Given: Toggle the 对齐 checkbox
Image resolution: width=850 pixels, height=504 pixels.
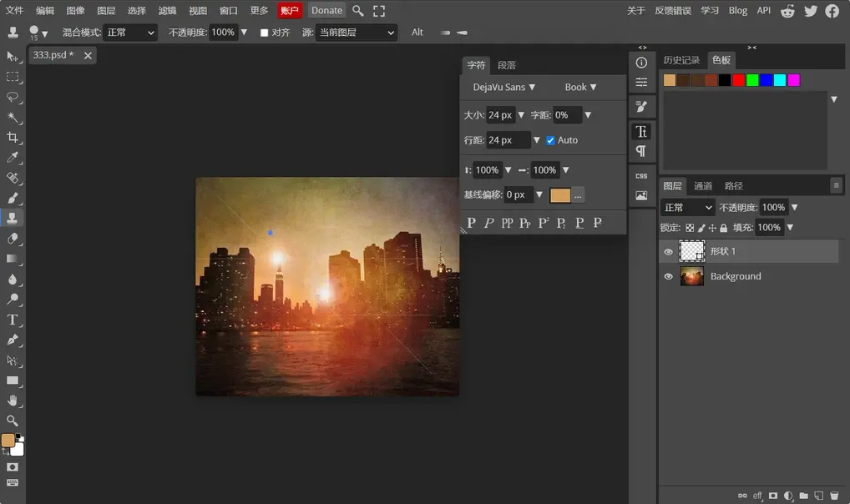Looking at the screenshot, I should tap(264, 33).
